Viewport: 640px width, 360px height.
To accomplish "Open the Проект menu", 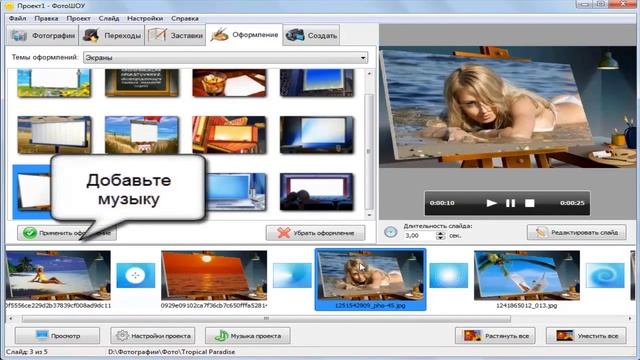I will pyautogui.click(x=78, y=18).
